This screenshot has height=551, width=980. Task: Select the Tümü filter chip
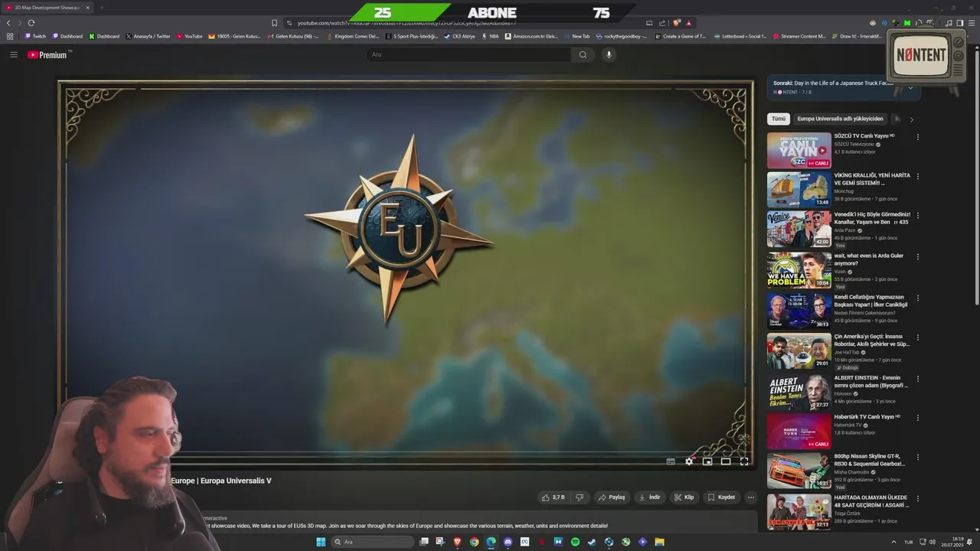[x=779, y=119]
